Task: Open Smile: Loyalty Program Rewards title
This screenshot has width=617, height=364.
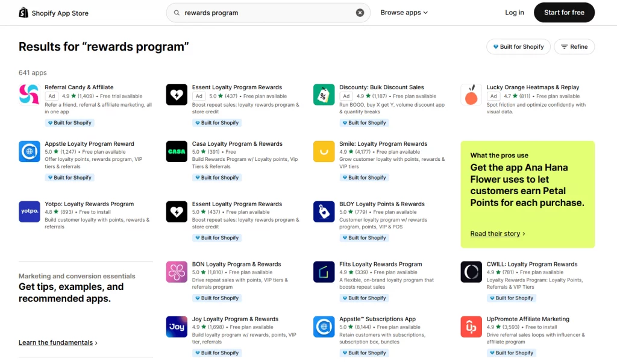Action: coord(383,144)
